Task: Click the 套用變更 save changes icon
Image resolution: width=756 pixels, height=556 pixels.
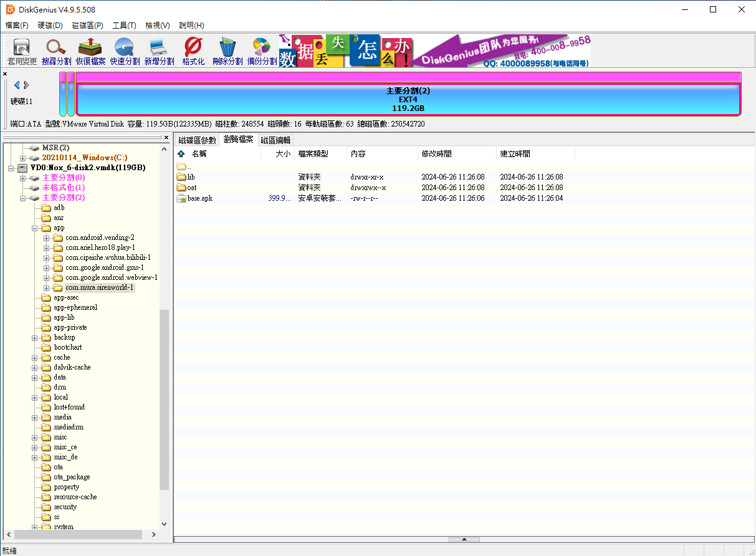Action: click(22, 51)
